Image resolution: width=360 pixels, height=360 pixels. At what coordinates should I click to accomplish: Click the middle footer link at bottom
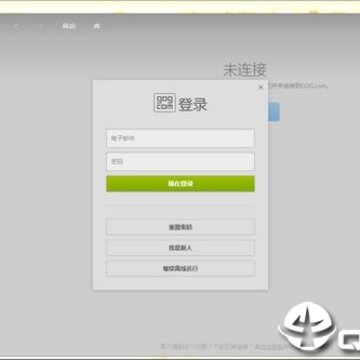230,347
